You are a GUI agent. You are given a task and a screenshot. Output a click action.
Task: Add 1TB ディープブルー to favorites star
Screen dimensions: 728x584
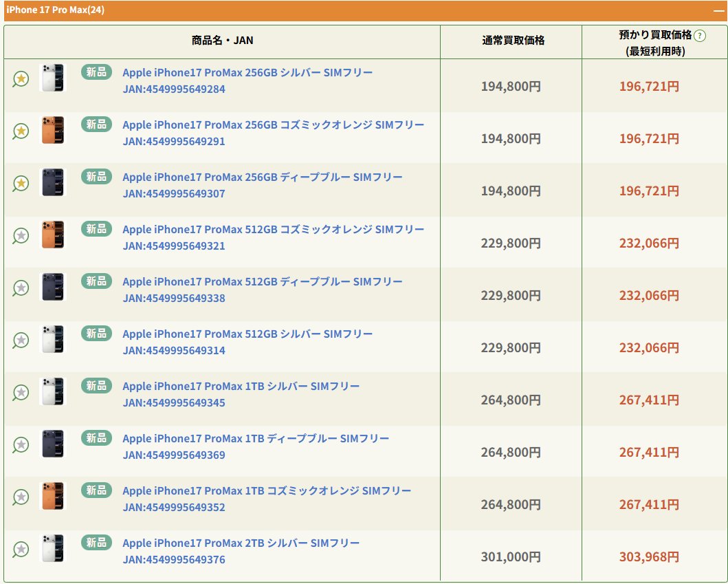(21, 444)
